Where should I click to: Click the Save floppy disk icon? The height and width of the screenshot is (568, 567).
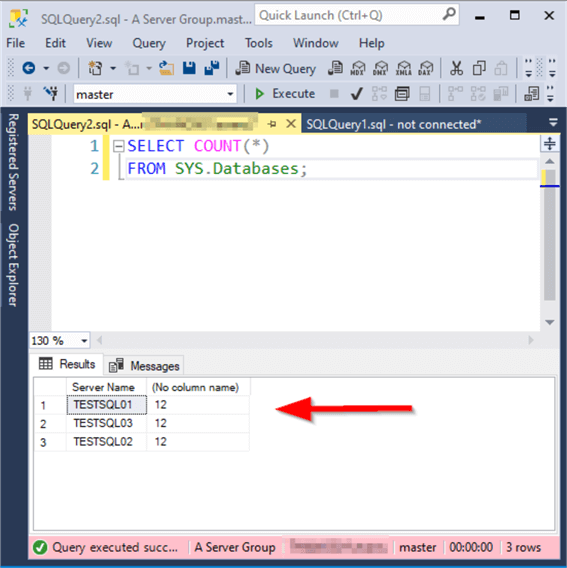(x=189, y=68)
